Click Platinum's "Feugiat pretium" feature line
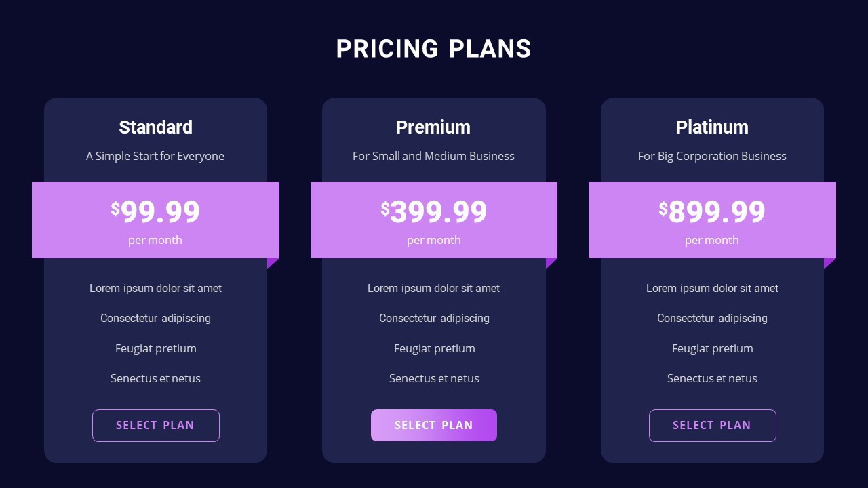 tap(712, 348)
